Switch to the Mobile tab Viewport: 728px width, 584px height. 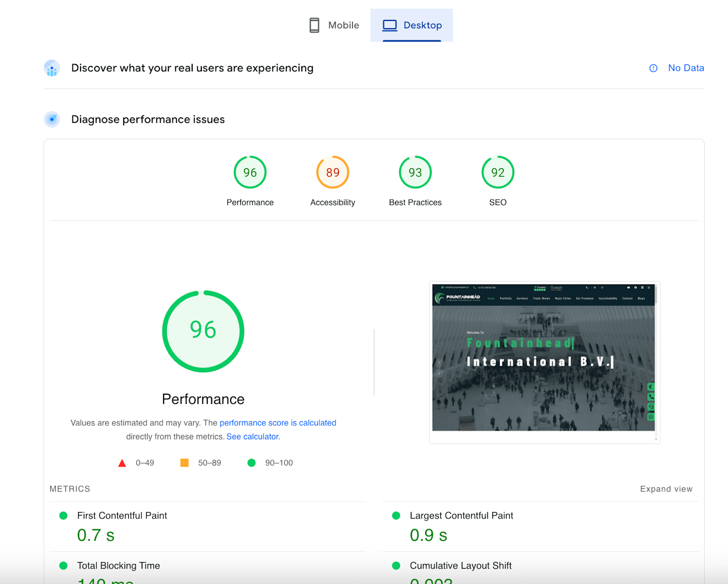(334, 25)
